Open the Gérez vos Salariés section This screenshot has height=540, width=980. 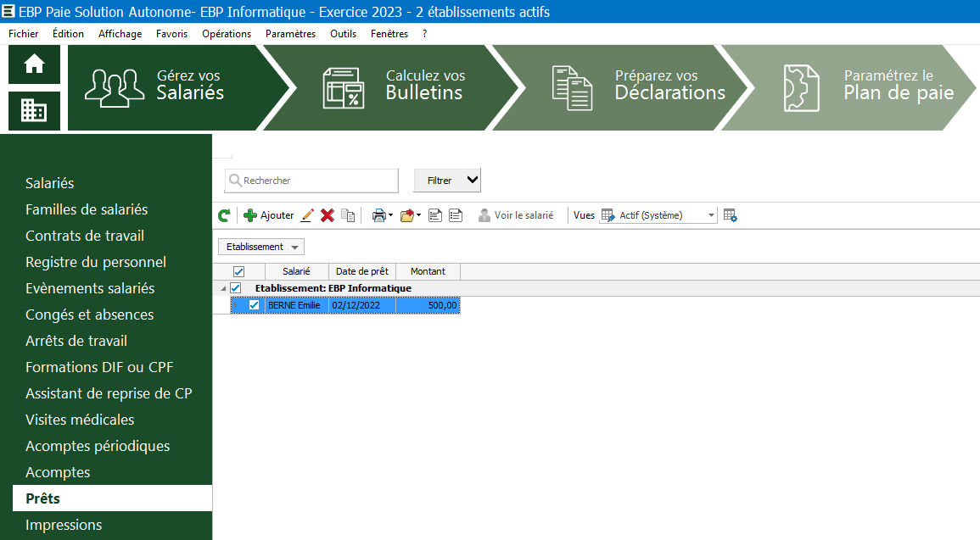(x=179, y=88)
